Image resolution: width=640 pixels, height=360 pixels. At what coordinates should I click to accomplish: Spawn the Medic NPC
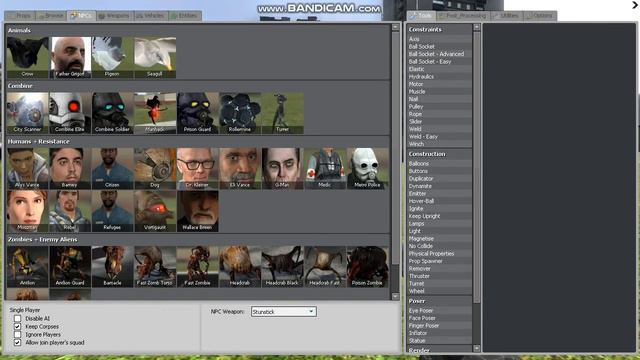[324, 168]
